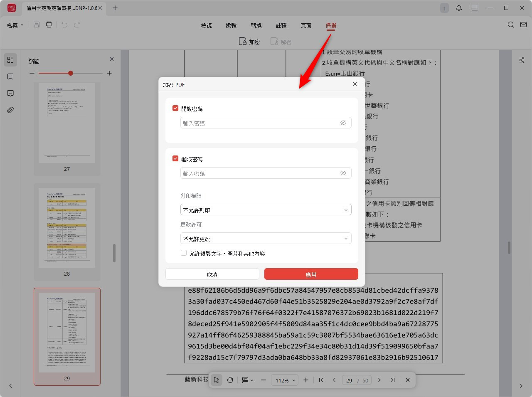Open the 112% zoom level dropdown

click(x=285, y=380)
